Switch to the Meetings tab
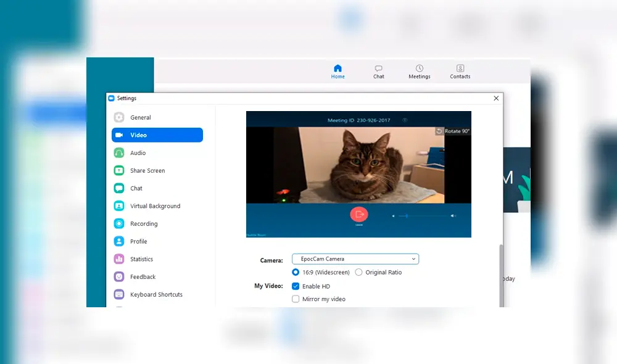This screenshot has width=617, height=364. [420, 71]
